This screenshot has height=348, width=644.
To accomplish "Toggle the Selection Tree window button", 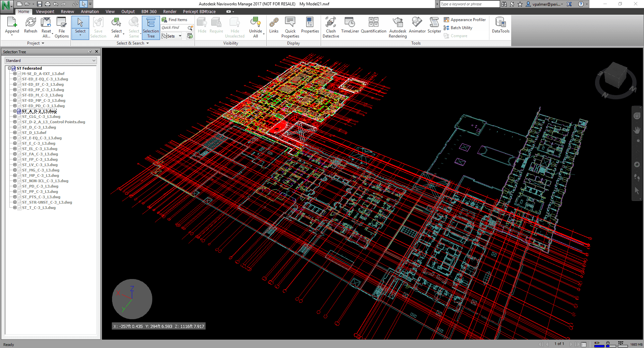I will (151, 27).
